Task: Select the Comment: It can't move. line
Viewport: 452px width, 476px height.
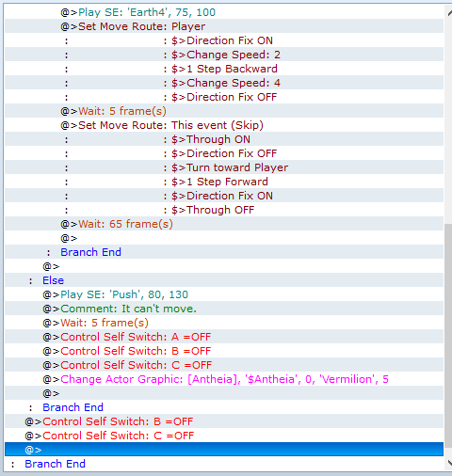Action: tap(224, 309)
